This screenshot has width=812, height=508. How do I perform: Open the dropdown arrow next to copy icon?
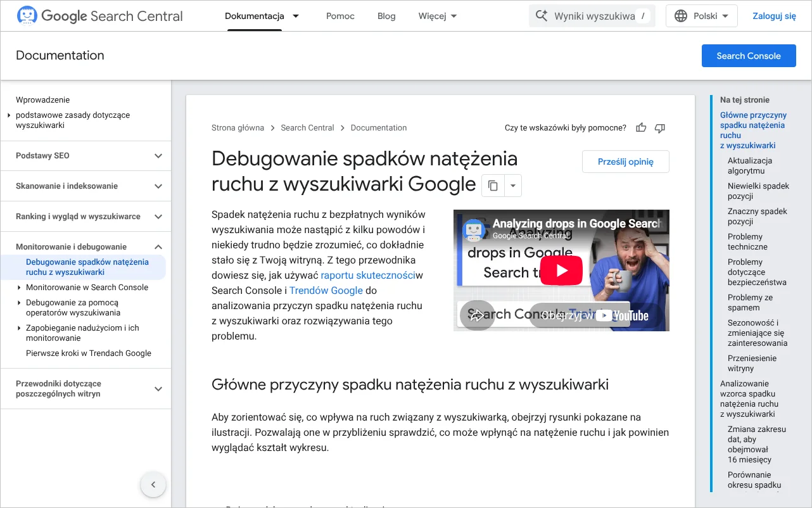coord(512,186)
